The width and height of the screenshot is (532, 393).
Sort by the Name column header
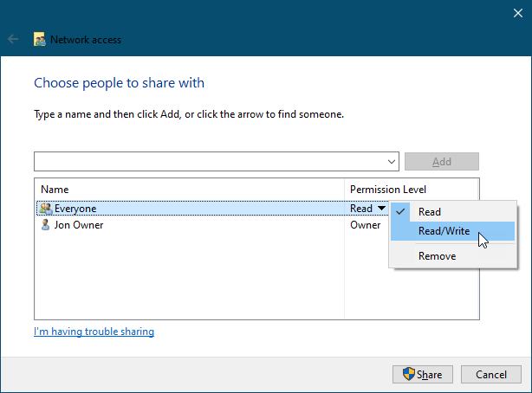(55, 190)
